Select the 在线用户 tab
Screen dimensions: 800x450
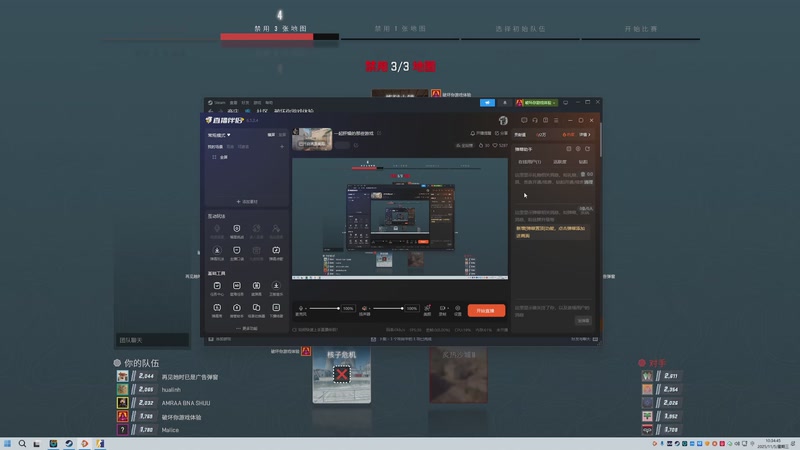529,162
